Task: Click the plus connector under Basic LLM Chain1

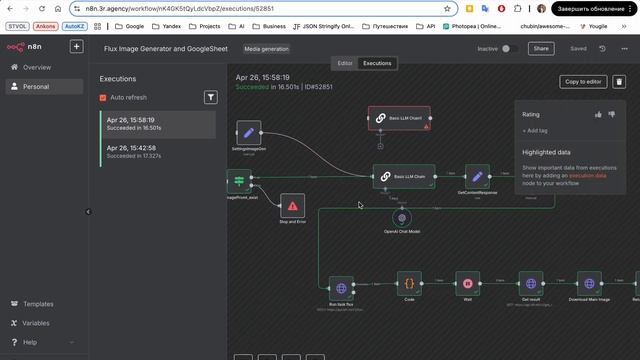Action: (x=380, y=146)
